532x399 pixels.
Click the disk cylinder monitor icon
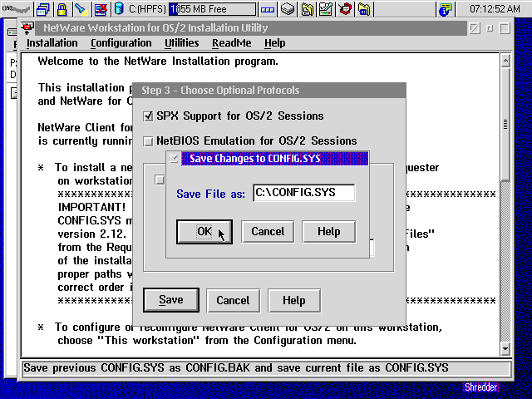click(x=118, y=9)
